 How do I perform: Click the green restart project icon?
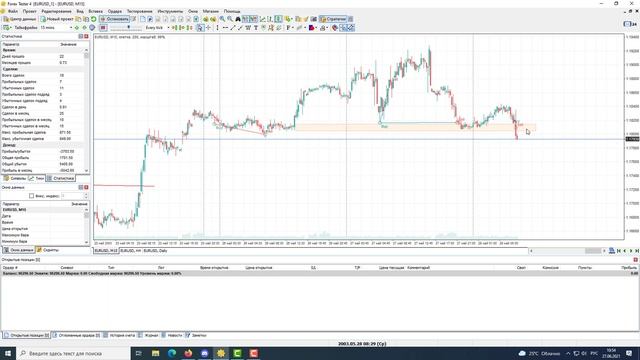(x=93, y=19)
